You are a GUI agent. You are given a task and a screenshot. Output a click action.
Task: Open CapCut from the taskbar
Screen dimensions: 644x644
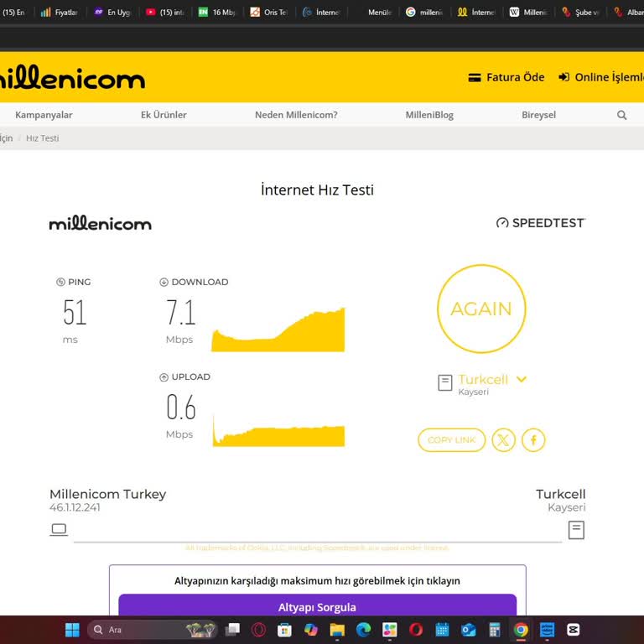573,630
